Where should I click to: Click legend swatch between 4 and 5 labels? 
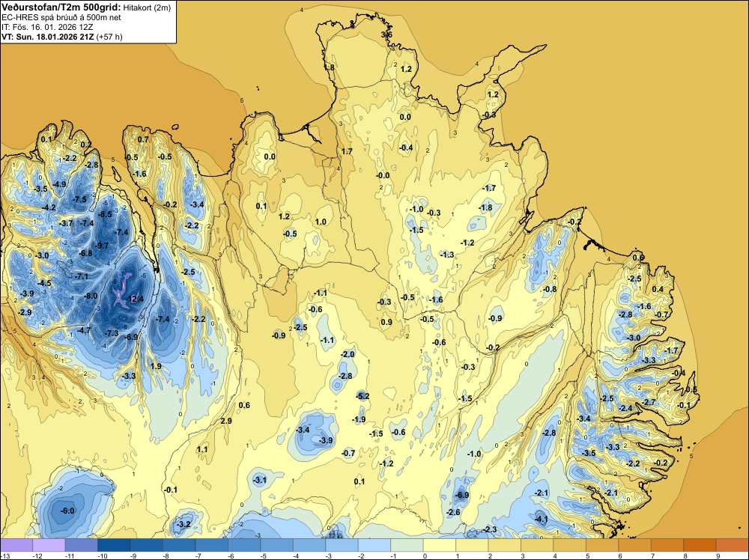point(569,545)
